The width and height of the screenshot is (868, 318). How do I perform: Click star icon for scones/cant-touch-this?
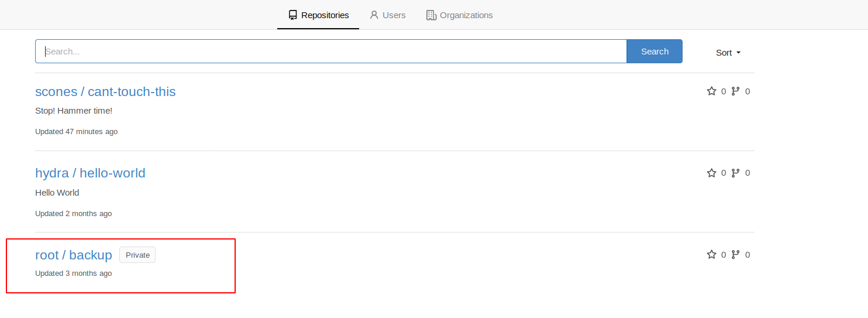tap(711, 91)
